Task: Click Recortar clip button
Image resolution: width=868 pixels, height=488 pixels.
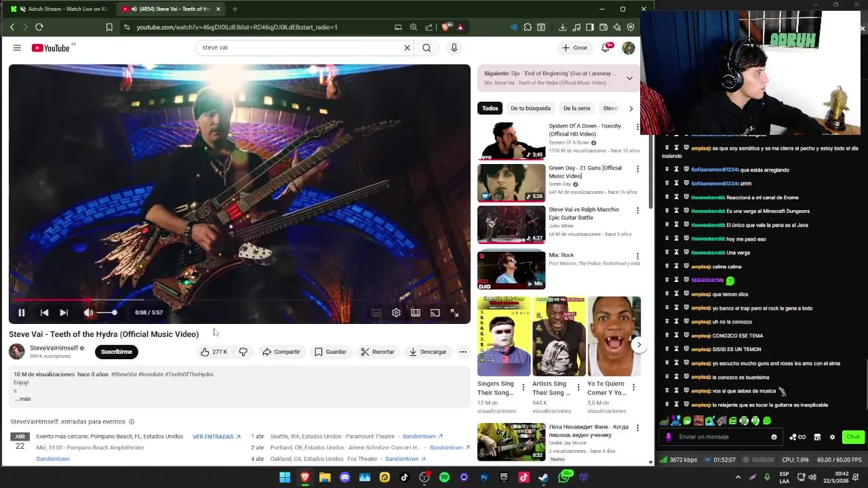Action: pyautogui.click(x=377, y=352)
